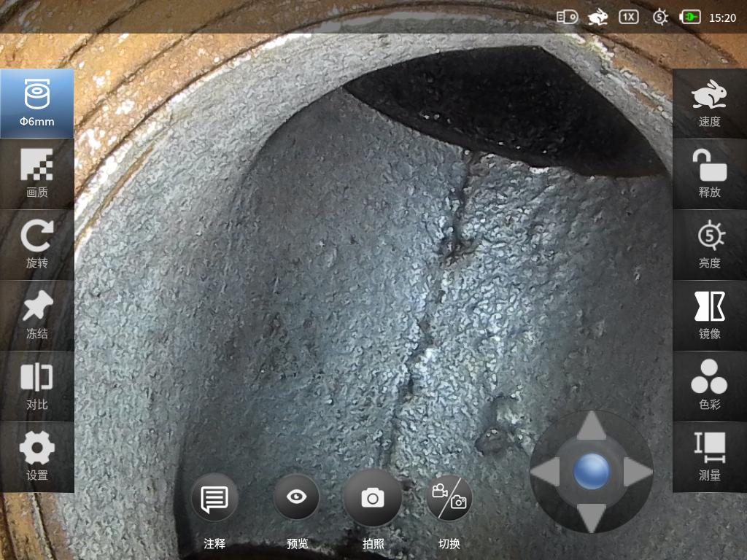
Task: Adjust brightness (亮度) level
Action: [x=709, y=244]
